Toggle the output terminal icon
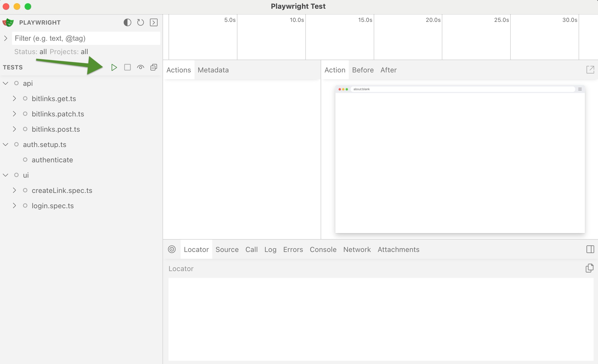598x364 pixels. (154, 22)
